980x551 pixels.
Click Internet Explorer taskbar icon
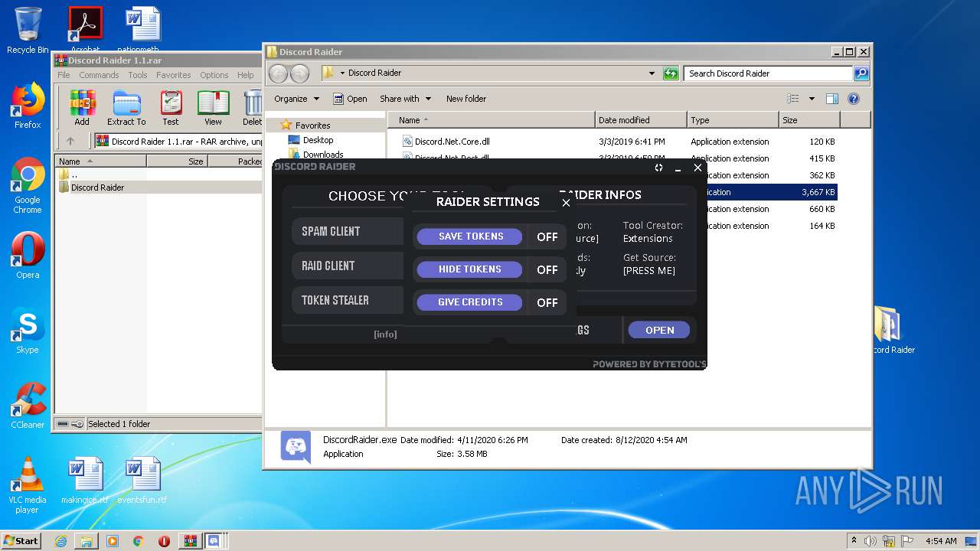point(60,541)
